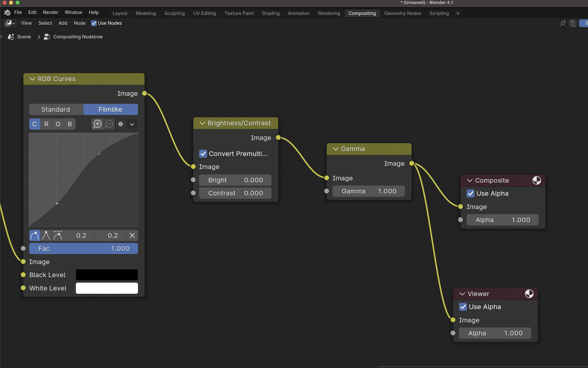Screen dimensions: 588x368
Task: Set curve handle type to Auto
Action: [34, 235]
